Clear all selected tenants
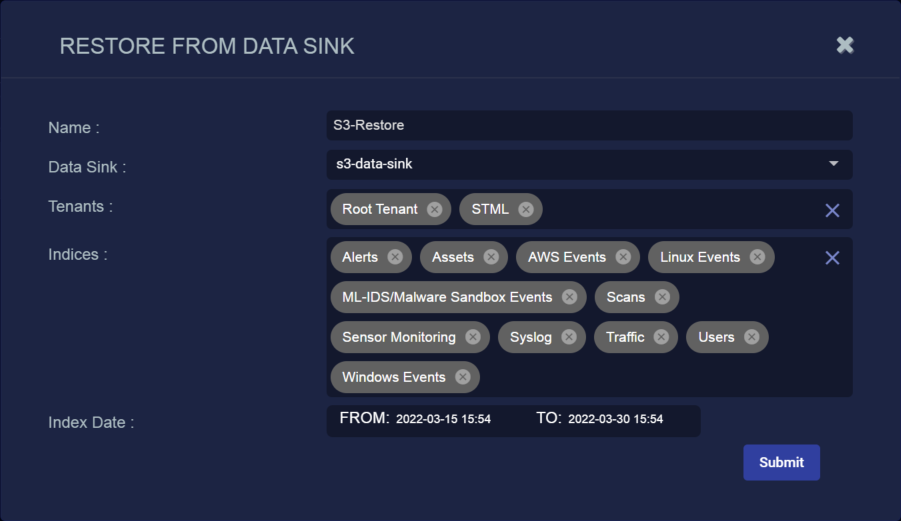This screenshot has width=901, height=521. click(832, 211)
